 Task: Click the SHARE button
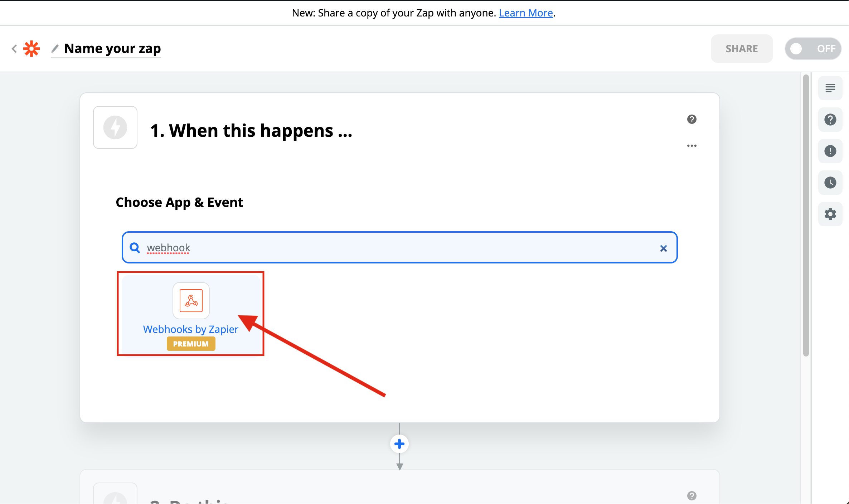(742, 49)
